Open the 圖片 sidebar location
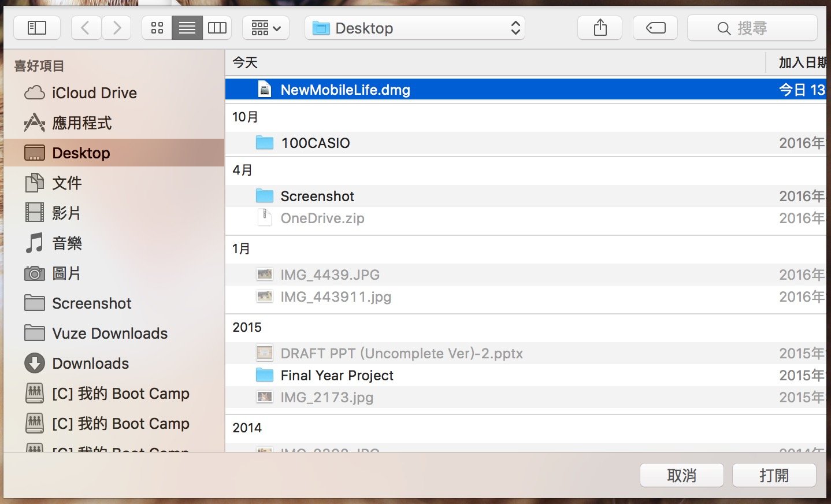Viewport: 831px width, 504px height. tap(67, 273)
